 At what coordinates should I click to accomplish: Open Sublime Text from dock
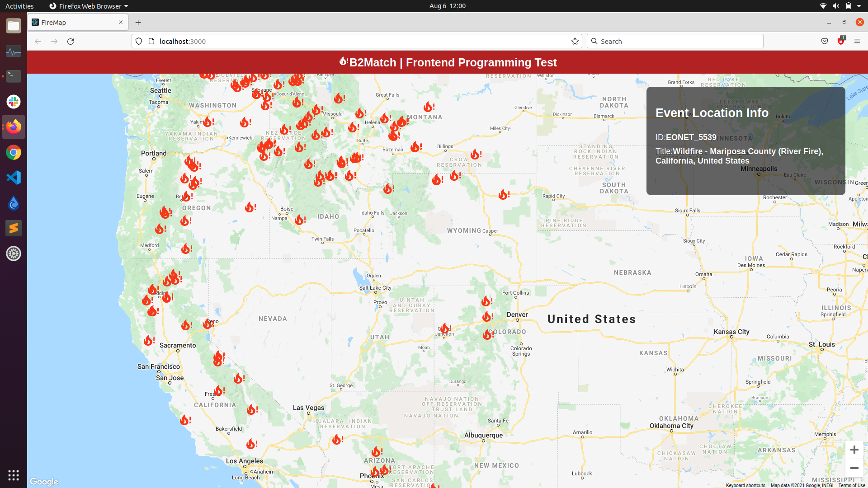coord(14,228)
